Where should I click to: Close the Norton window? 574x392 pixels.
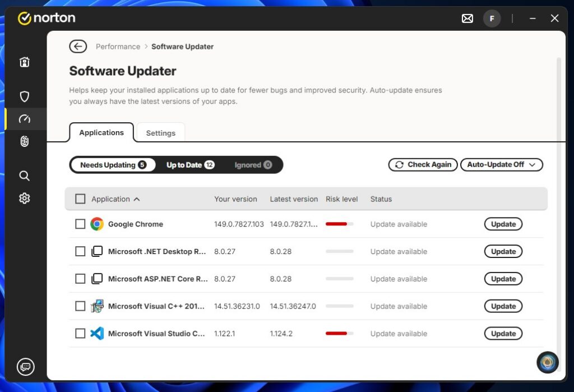pyautogui.click(x=554, y=19)
